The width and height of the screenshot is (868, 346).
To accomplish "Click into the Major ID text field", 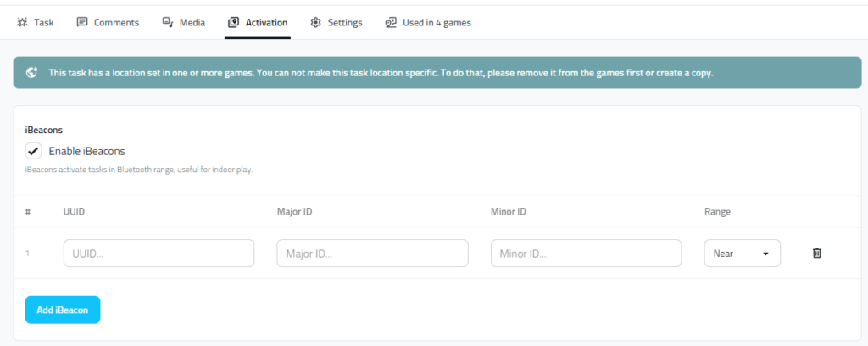I will tap(372, 253).
